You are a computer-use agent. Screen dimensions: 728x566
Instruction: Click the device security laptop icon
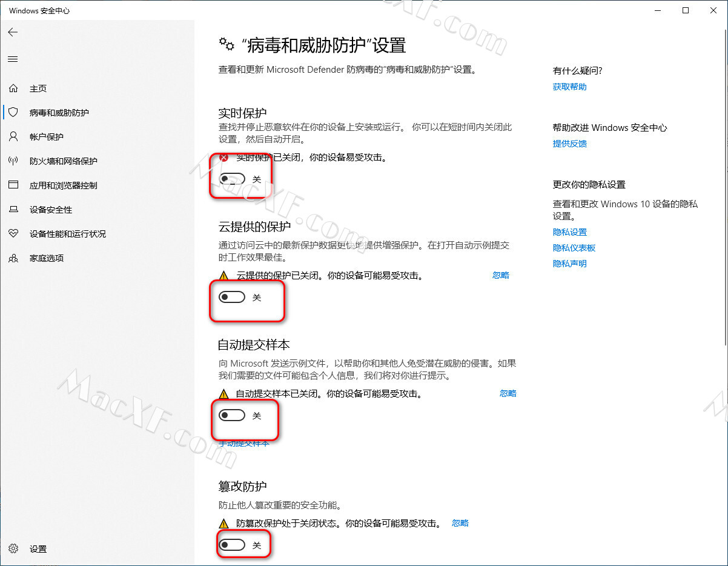pos(13,210)
